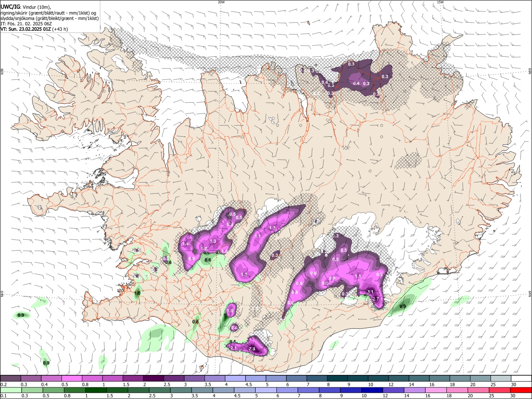
Task: Click the darkest purple swatch labeled 2
Action: (153, 379)
